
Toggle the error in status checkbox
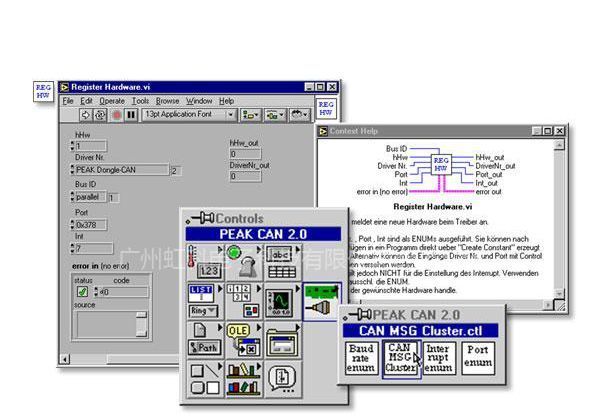[x=82, y=292]
